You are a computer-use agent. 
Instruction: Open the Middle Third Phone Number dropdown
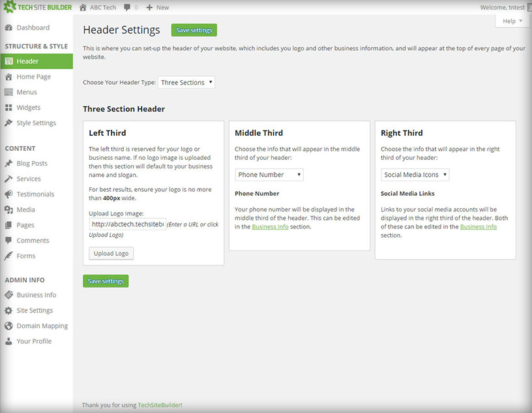coord(269,174)
